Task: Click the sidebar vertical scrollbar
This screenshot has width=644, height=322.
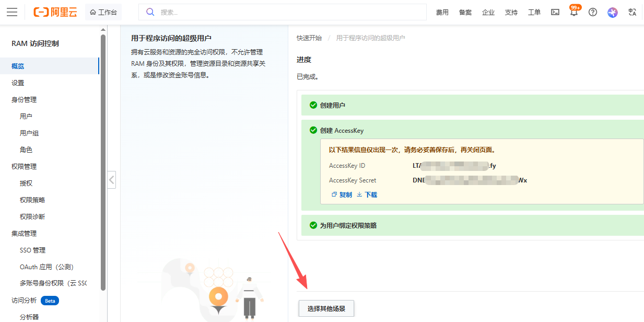Action: pyautogui.click(x=103, y=157)
